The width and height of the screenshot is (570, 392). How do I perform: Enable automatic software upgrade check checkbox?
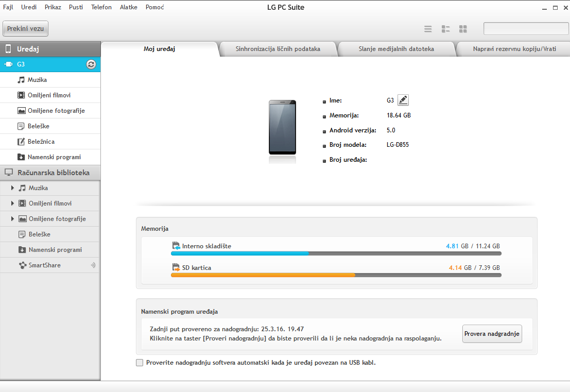click(x=140, y=363)
